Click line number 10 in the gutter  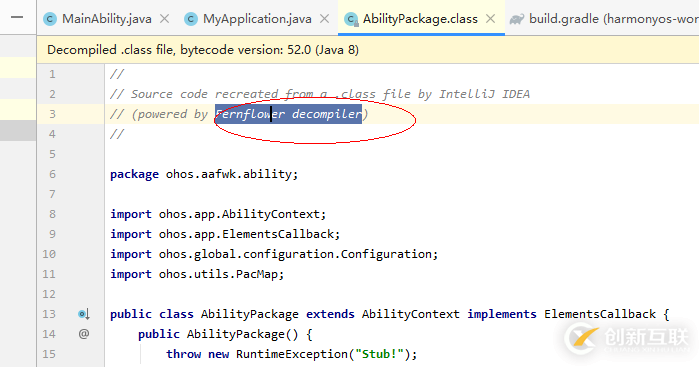tap(49, 254)
